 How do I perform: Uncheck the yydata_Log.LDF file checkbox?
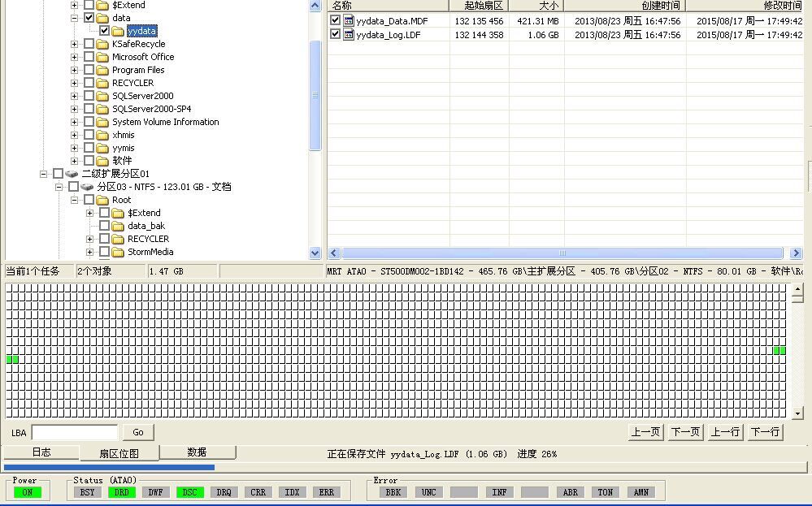pos(335,34)
